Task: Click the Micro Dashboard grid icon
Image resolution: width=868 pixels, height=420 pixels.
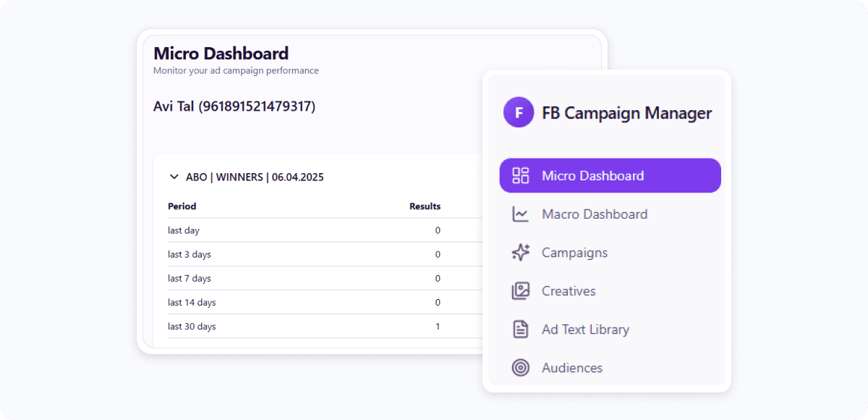Action: click(521, 176)
